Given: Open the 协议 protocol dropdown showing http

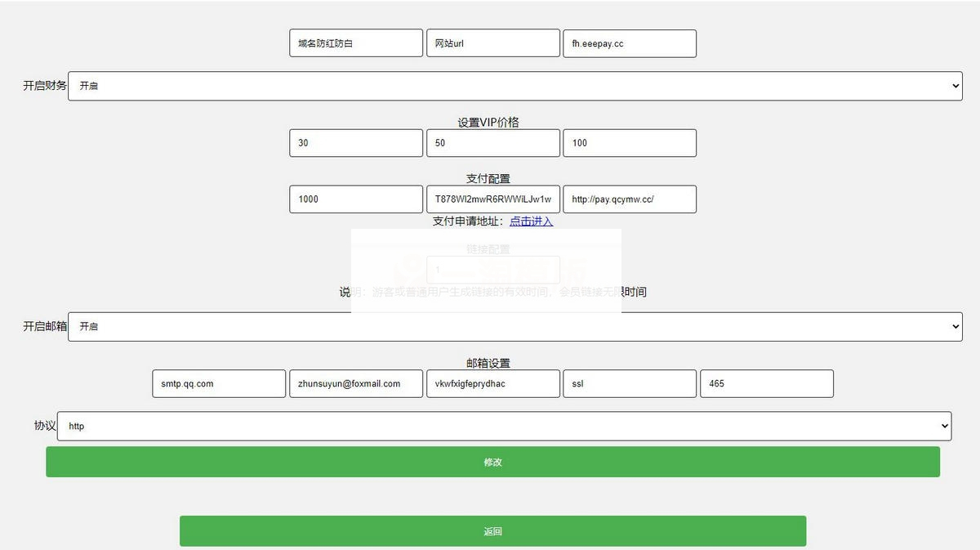Looking at the screenshot, I should tap(506, 426).
